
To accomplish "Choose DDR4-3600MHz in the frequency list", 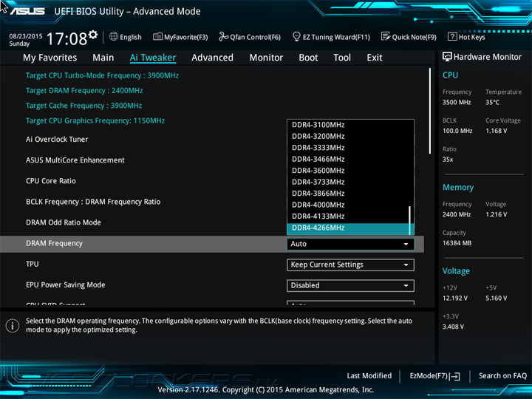I will (x=318, y=171).
